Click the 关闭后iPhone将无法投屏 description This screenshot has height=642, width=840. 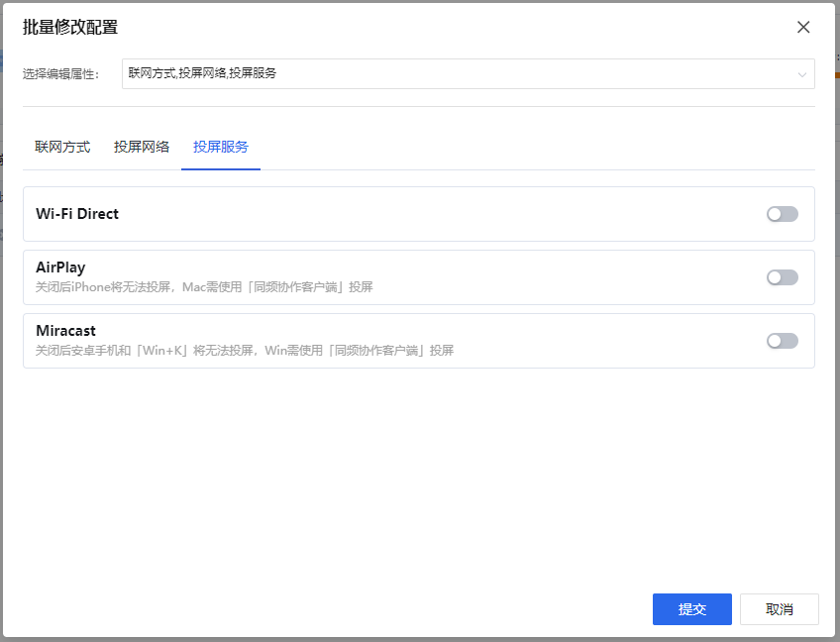click(204, 287)
